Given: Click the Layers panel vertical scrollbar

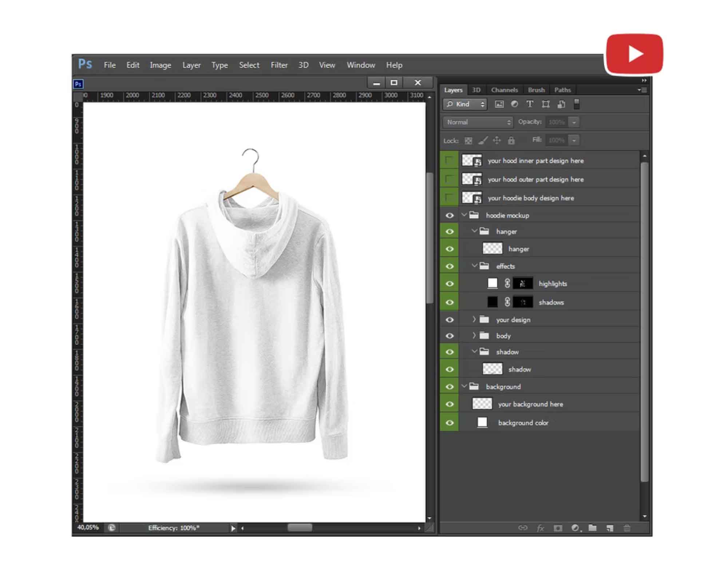Looking at the screenshot, I should point(644,322).
